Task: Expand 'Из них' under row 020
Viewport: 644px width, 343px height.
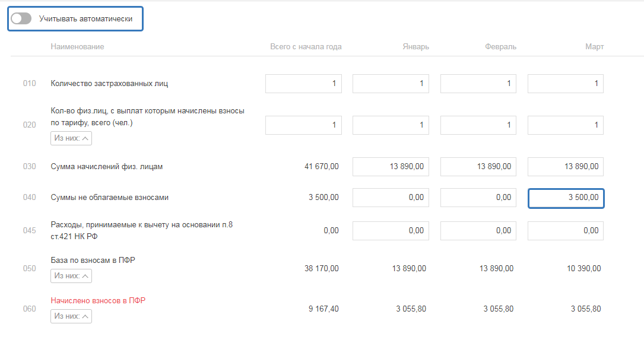Action: click(71, 138)
